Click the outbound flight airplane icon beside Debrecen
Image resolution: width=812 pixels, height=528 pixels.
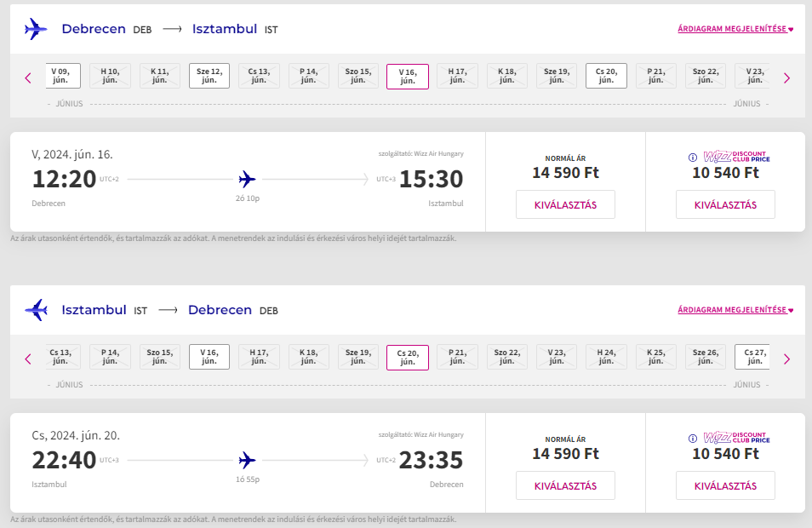tap(36, 29)
